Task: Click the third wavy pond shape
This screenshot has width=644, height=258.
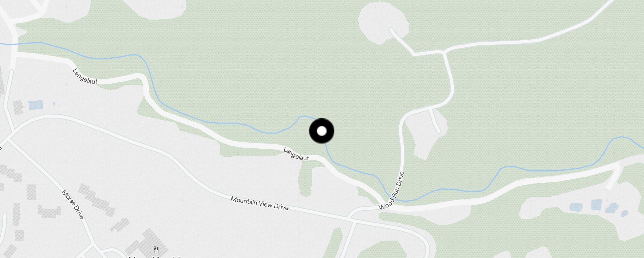Action: (x=612, y=208)
